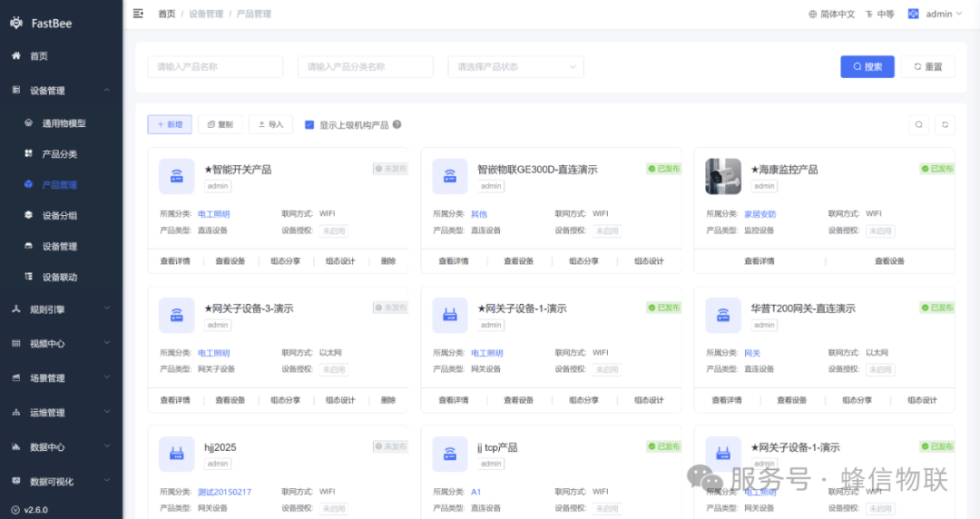The image size is (980, 519).
Task: Switch language via 简体中文 globe icon
Action: click(x=831, y=14)
